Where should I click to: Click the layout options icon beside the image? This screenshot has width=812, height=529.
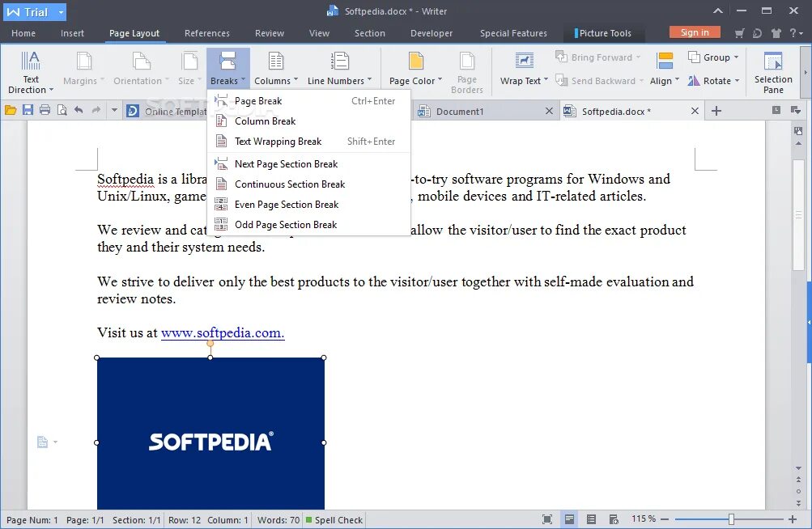[x=42, y=442]
